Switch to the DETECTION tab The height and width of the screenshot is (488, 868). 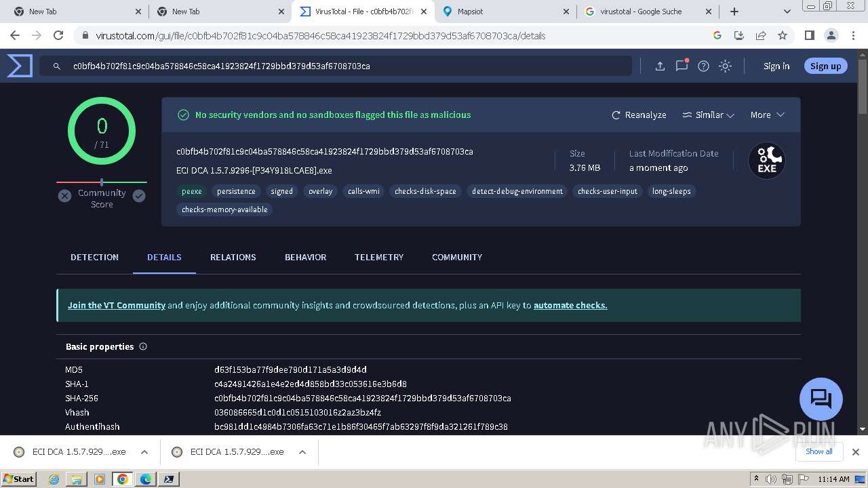tap(94, 257)
